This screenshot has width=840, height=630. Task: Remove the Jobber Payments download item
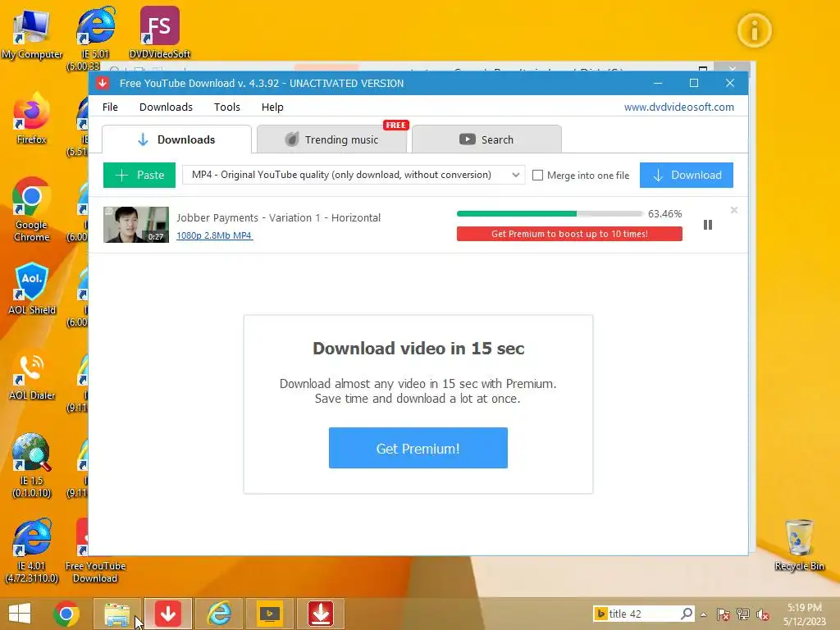(734, 211)
